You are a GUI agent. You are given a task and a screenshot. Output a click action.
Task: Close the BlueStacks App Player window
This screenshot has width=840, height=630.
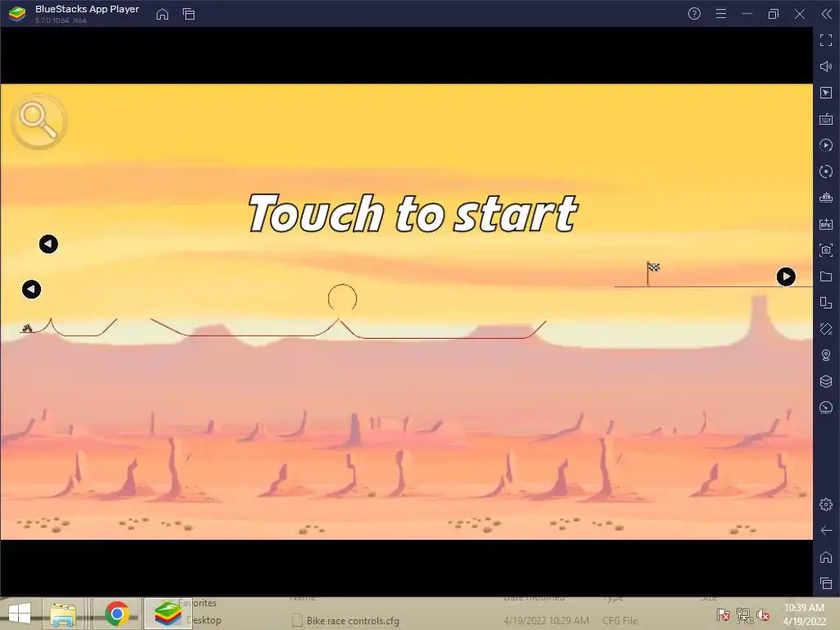pyautogui.click(x=800, y=14)
